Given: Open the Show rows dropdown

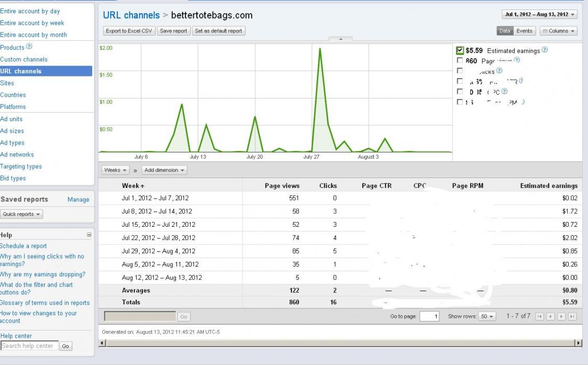Looking at the screenshot, I should (x=487, y=316).
